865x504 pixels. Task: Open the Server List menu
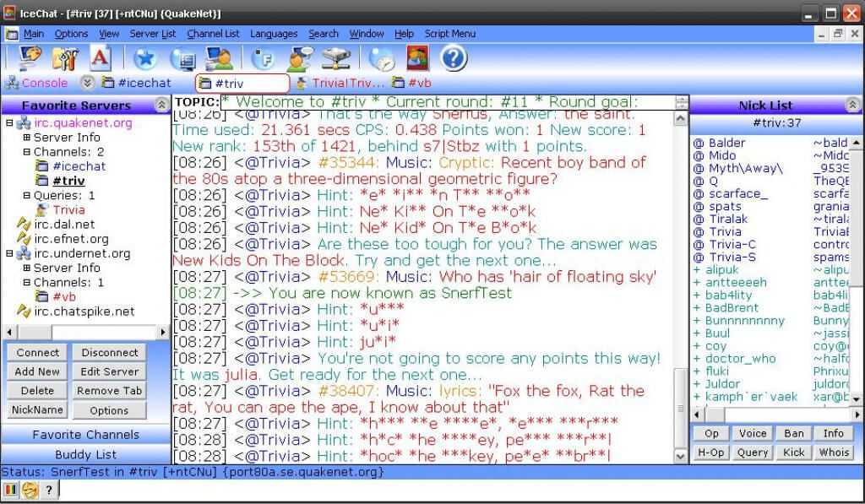pos(153,34)
